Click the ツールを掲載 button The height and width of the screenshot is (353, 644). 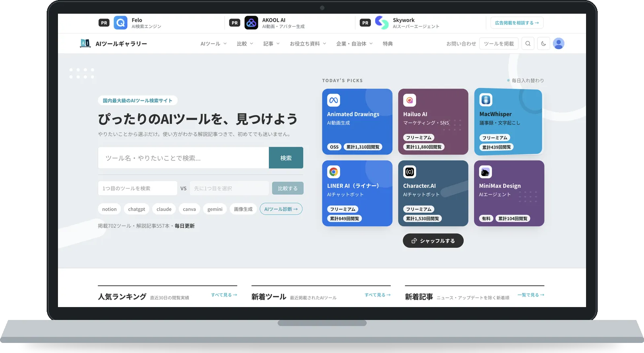point(499,44)
